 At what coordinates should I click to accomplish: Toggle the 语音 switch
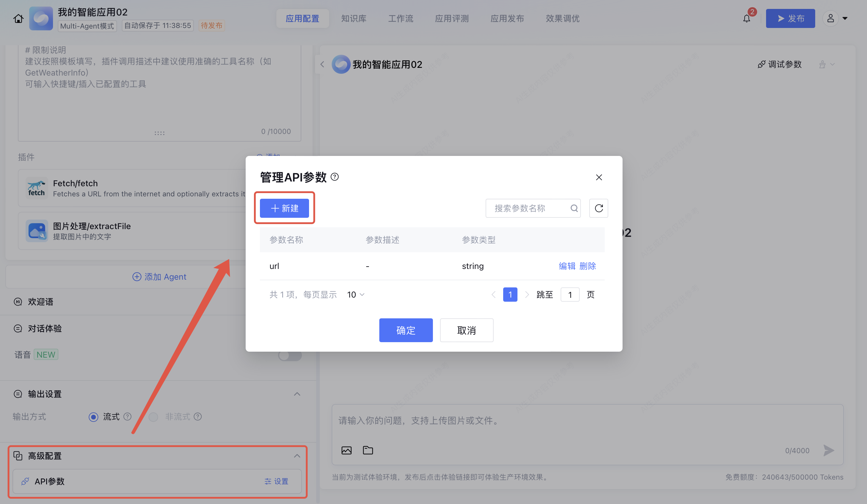click(x=290, y=355)
